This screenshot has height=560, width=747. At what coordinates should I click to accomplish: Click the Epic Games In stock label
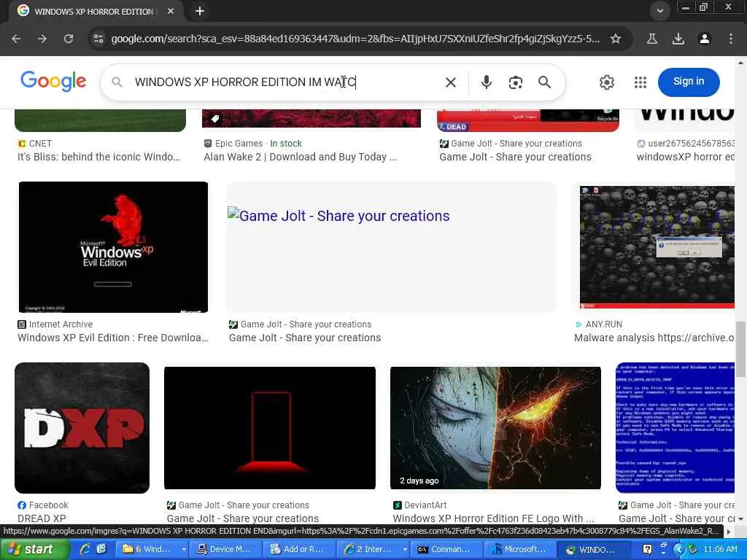286,144
